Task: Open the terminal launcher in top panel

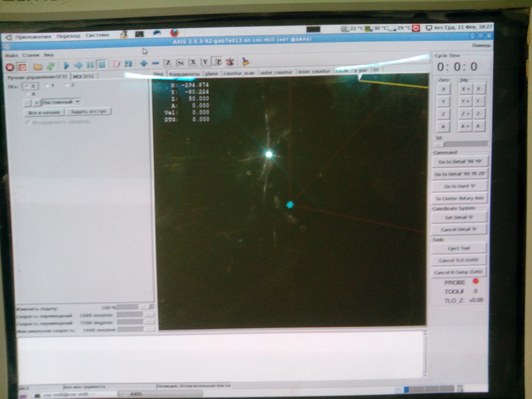Action: pyautogui.click(x=140, y=34)
